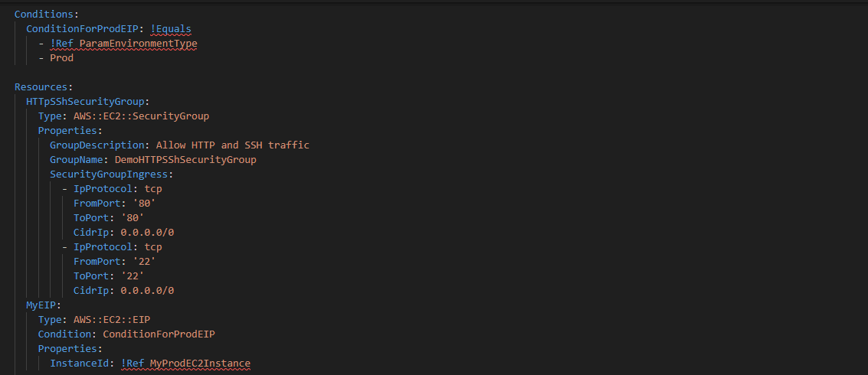The image size is (868, 375).
Task: Click the HTTpSShSecurityGroup resource name
Action: (85, 102)
